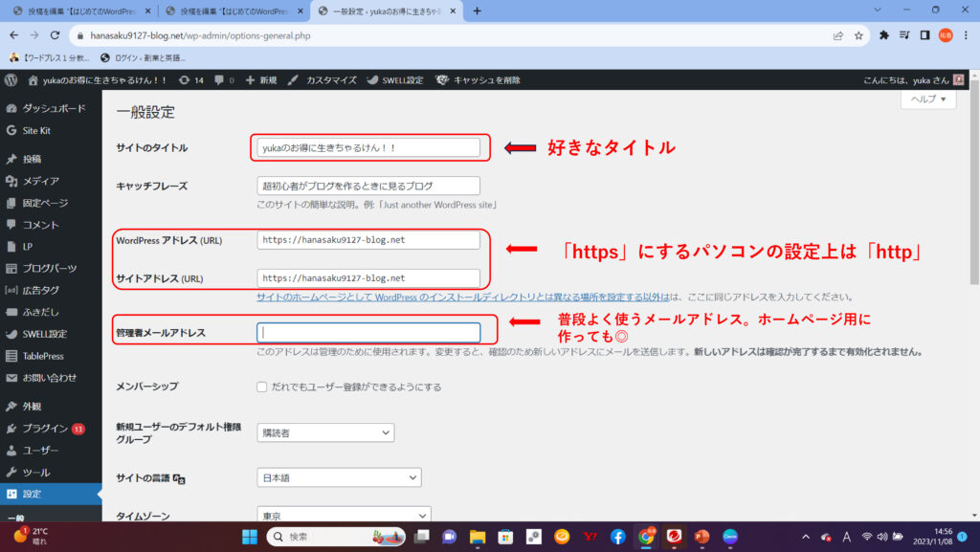The image size is (980, 552).
Task: Open the Facebook icon in the taskbar
Action: pyautogui.click(x=617, y=537)
